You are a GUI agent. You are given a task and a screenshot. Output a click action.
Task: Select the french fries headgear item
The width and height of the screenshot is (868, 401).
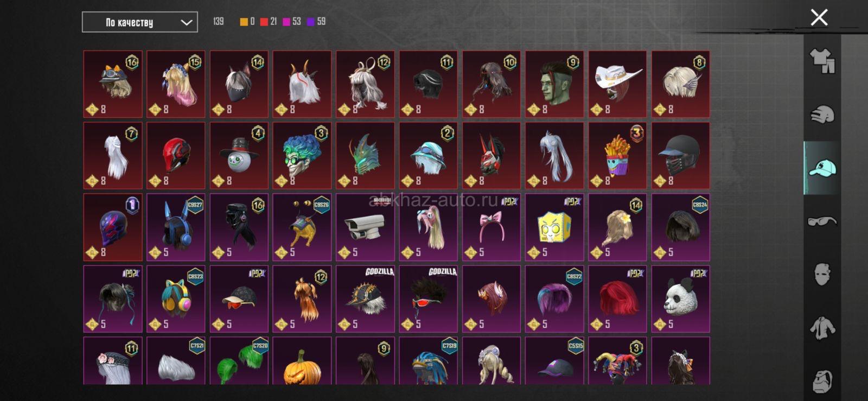coord(617,156)
